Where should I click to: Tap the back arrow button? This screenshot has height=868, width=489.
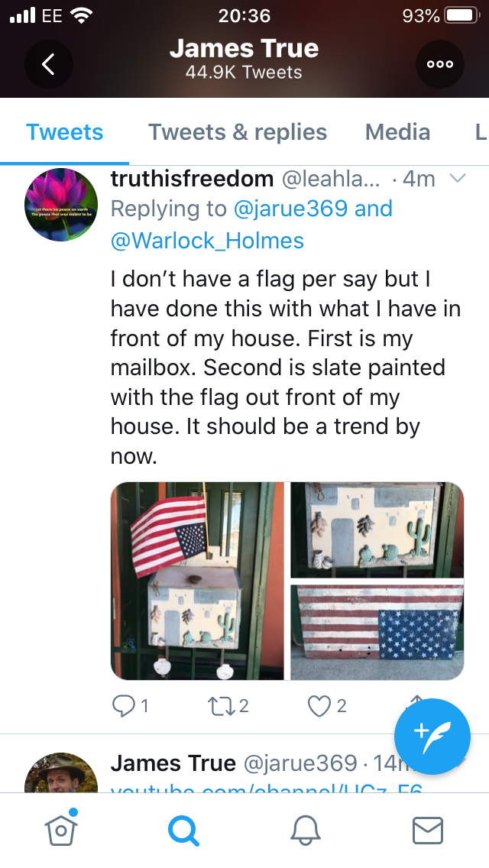pos(49,64)
